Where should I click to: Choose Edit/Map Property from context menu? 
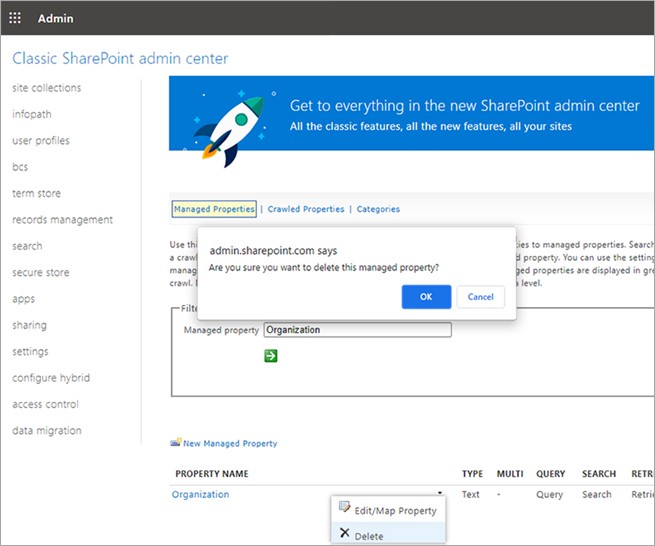click(x=388, y=510)
